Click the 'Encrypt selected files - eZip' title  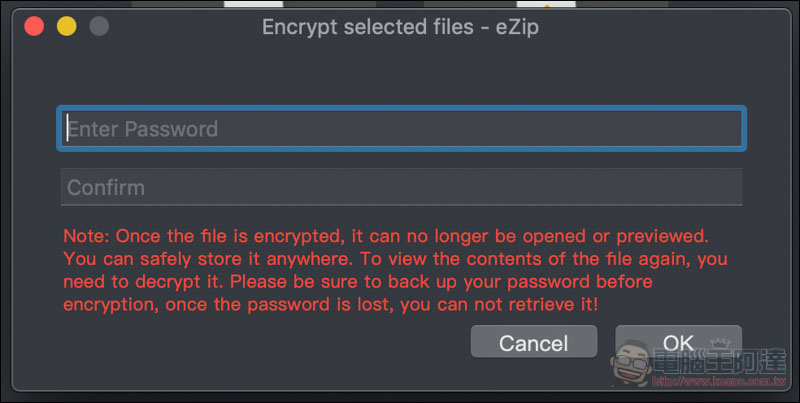pos(401,27)
